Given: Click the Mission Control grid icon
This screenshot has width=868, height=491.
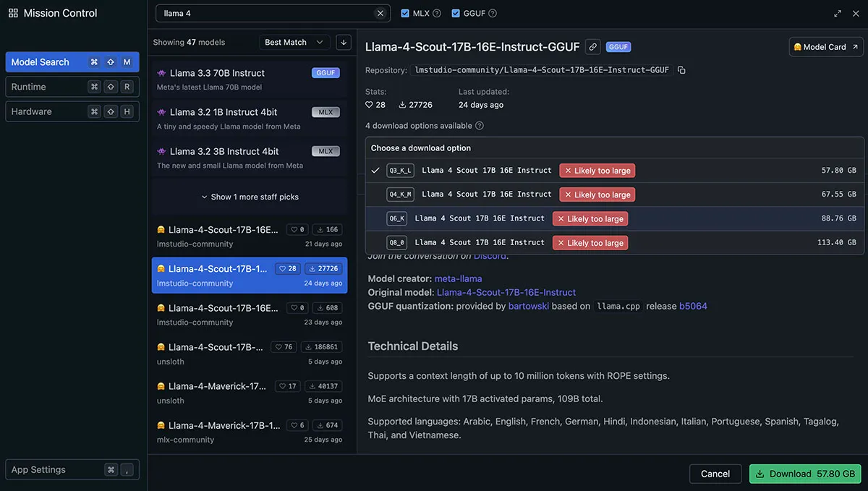Looking at the screenshot, I should coord(13,13).
